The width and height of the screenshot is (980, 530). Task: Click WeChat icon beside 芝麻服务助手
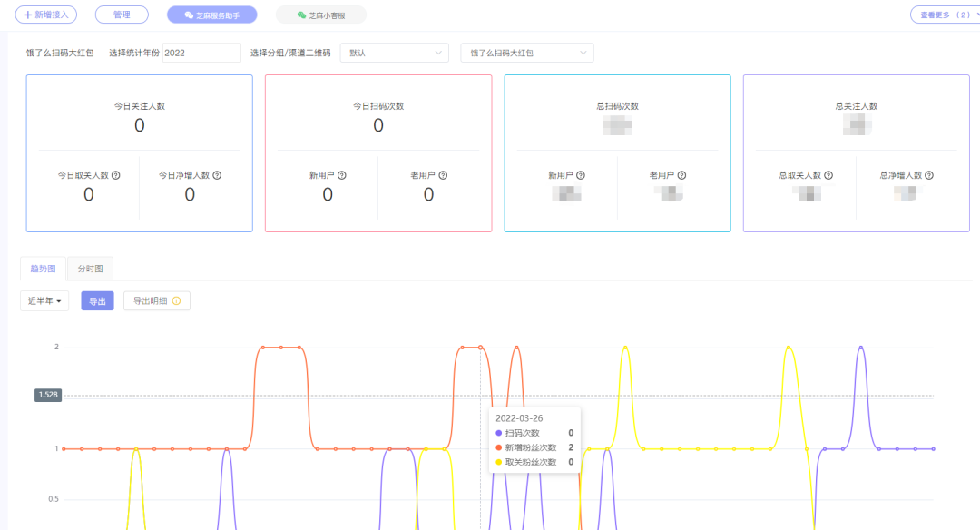[x=189, y=15]
